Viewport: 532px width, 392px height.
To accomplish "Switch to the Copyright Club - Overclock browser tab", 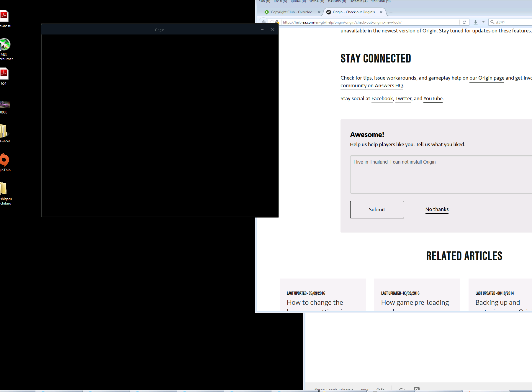I will pos(290,12).
